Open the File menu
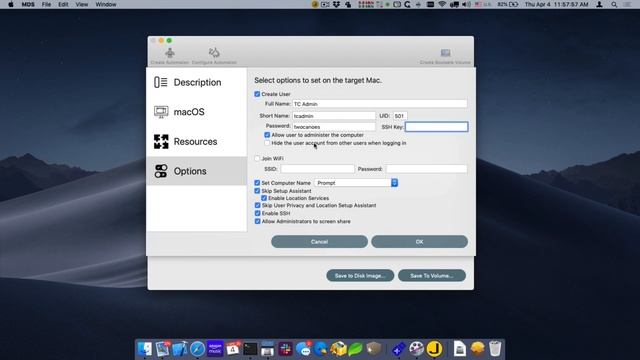The image size is (640, 360). tap(46, 4)
